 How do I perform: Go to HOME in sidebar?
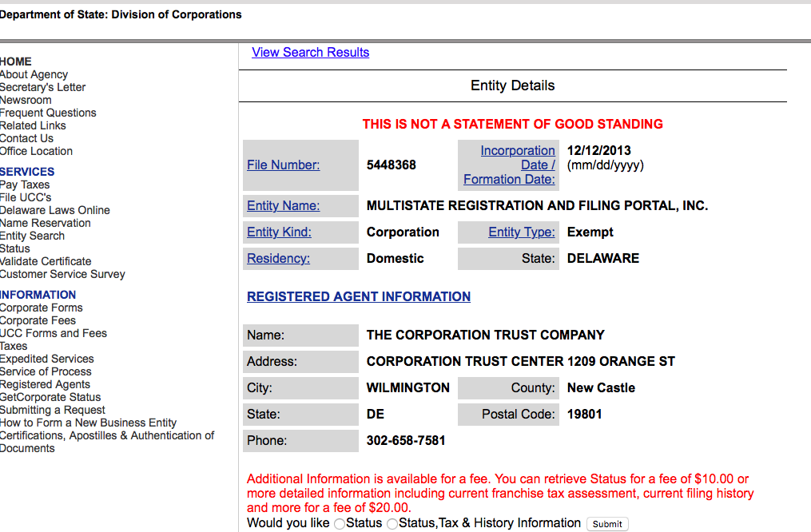coord(16,62)
